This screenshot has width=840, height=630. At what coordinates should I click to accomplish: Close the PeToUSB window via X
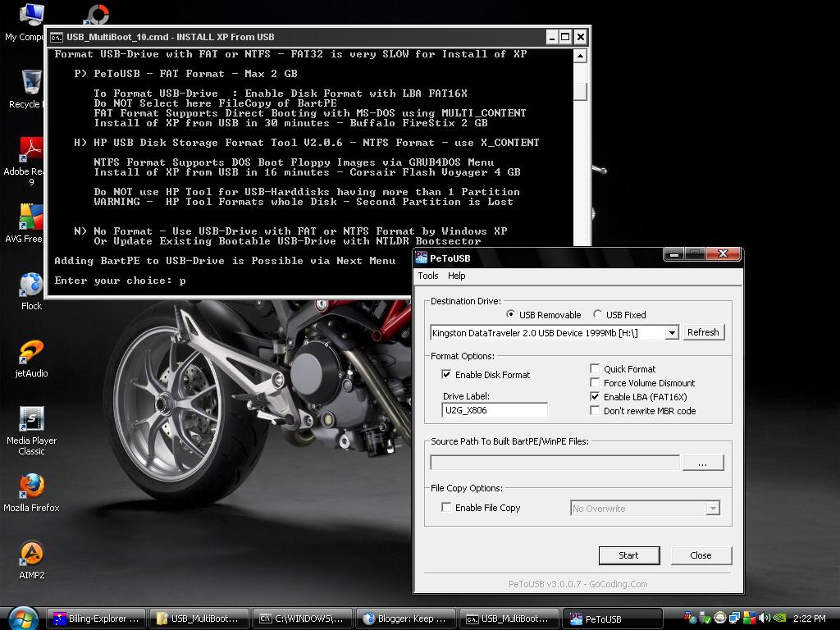pos(723,254)
